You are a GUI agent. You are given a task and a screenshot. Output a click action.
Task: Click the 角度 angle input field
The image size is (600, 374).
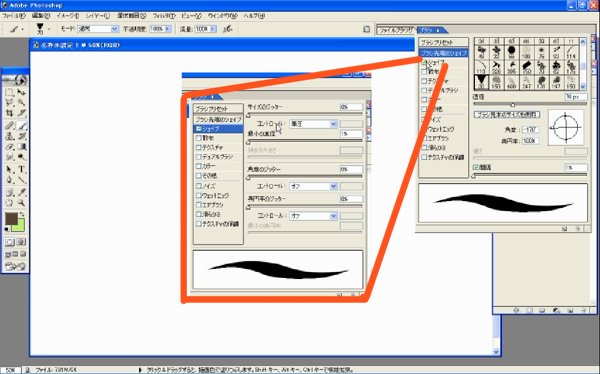point(530,130)
